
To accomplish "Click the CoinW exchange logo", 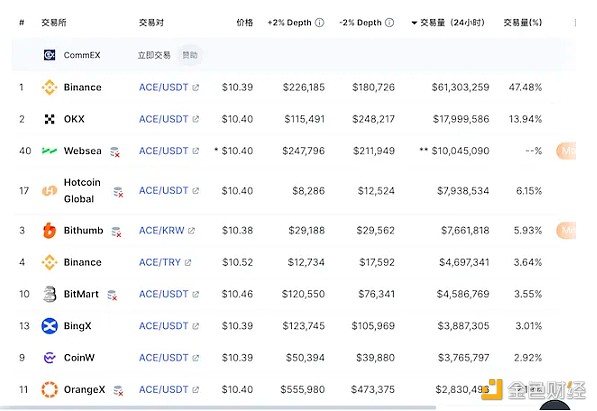I will [x=49, y=358].
